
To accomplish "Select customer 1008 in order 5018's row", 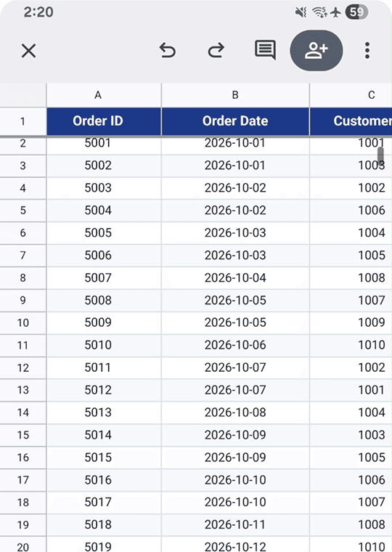I will [x=351, y=525].
